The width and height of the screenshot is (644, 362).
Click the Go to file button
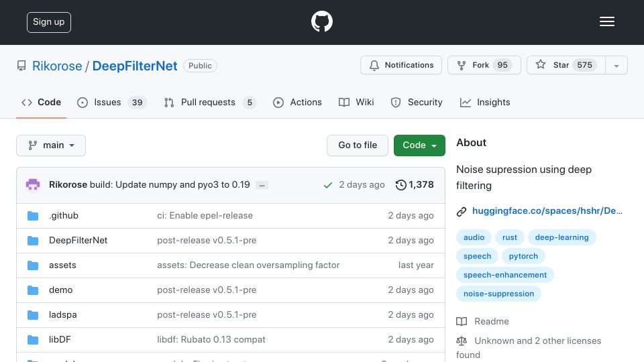[358, 145]
